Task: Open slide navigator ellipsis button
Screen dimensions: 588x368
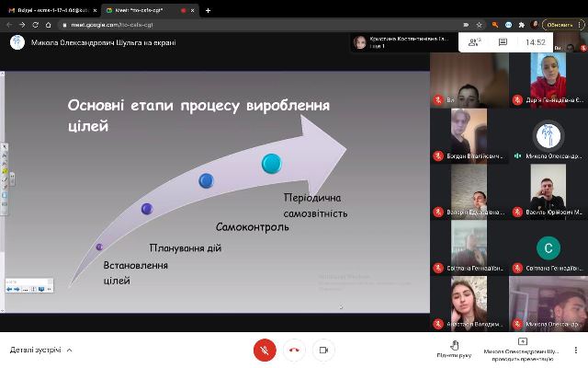Action: coord(26,289)
